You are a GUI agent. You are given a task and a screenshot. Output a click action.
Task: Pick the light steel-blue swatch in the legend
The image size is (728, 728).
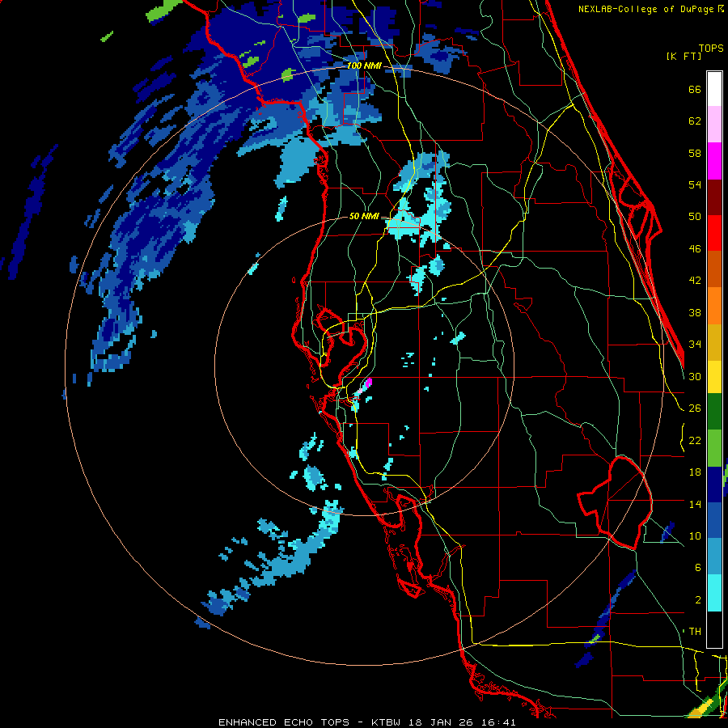[x=714, y=557]
